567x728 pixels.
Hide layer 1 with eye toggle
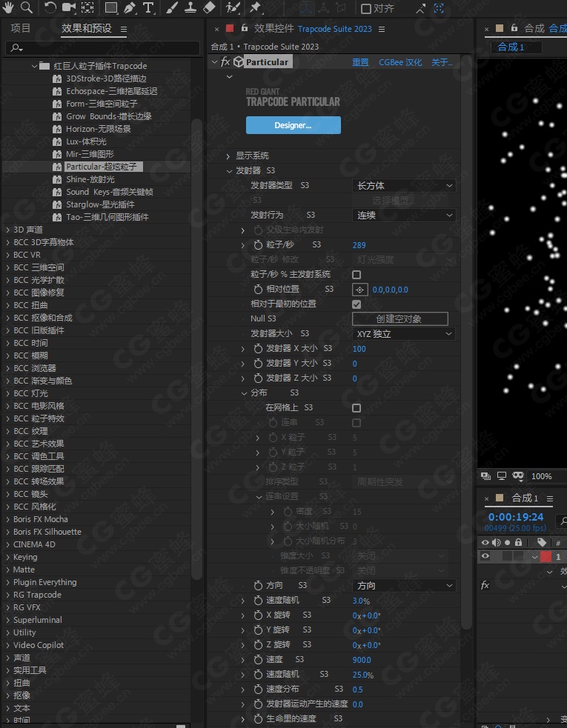point(485,556)
